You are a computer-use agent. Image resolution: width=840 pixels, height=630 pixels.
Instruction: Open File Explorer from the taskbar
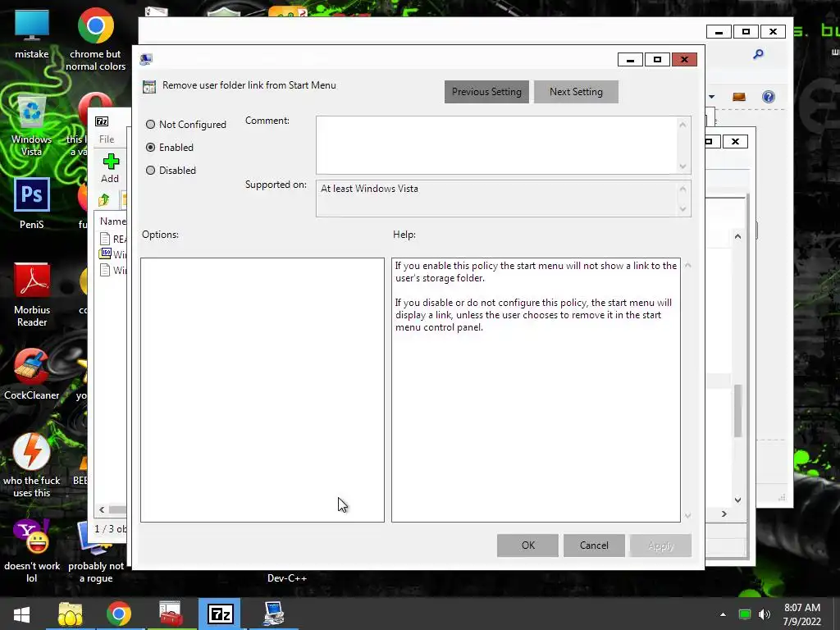point(71,614)
